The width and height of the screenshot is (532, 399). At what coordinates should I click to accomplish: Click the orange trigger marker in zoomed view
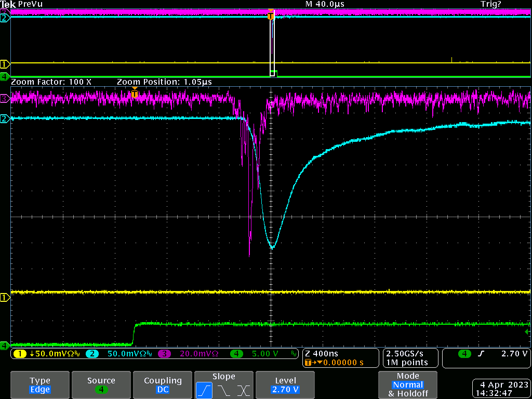click(x=135, y=94)
